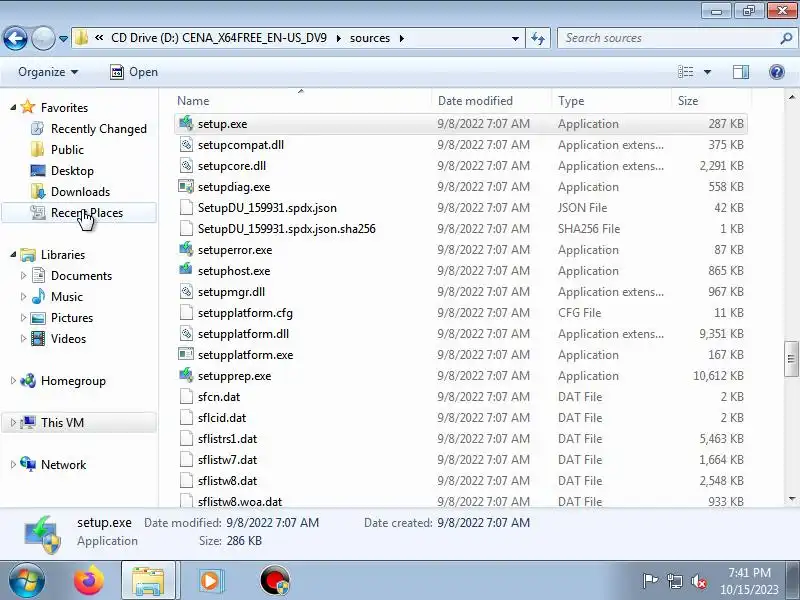The image size is (800, 600).
Task: Select setupcompat.dll icon
Action: pyautogui.click(x=186, y=144)
